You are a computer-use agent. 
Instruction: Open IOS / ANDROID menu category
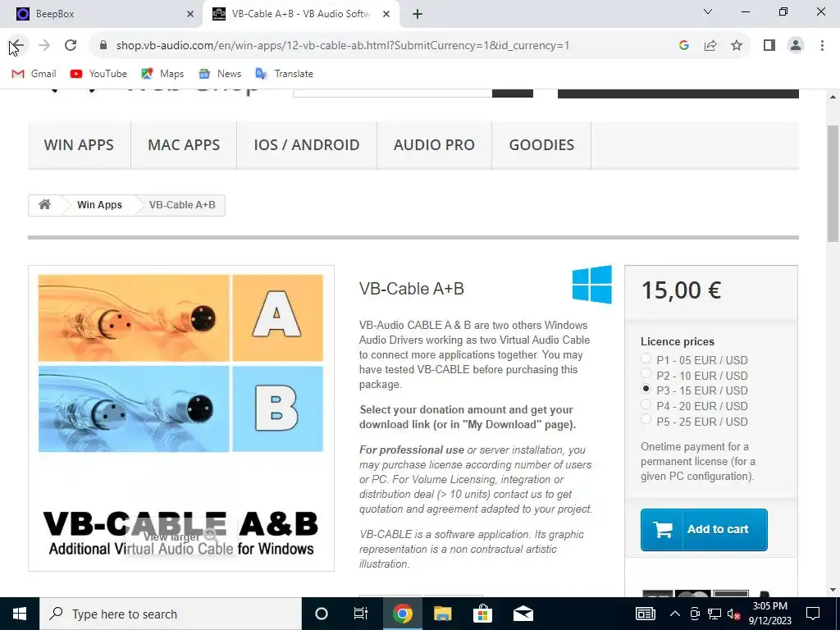[x=307, y=144]
